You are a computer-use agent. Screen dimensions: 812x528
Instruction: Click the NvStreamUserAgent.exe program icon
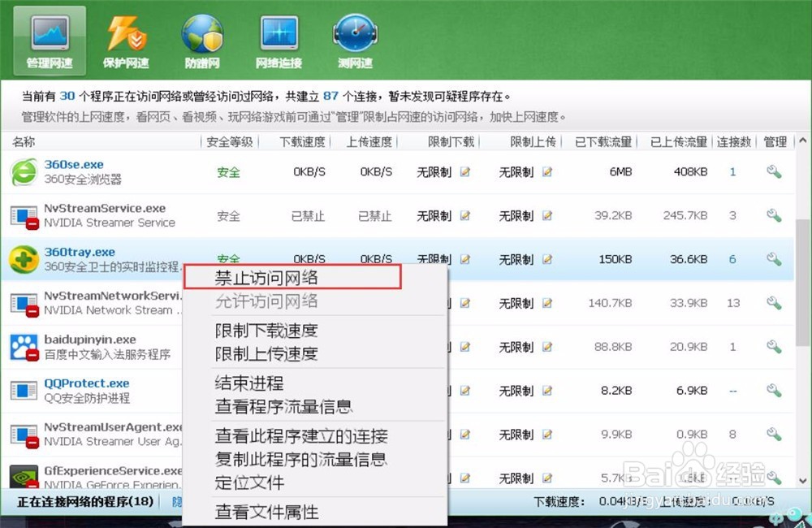click(24, 435)
